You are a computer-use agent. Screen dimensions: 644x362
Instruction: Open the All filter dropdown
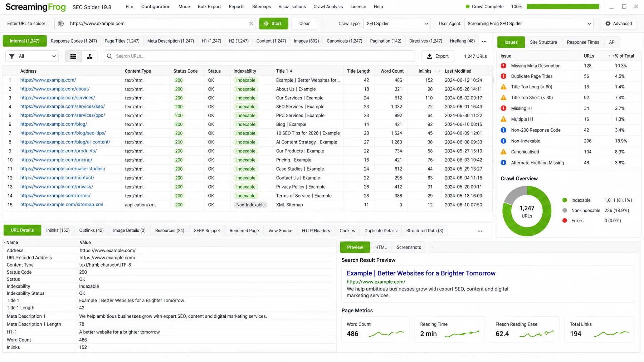pyautogui.click(x=32, y=56)
